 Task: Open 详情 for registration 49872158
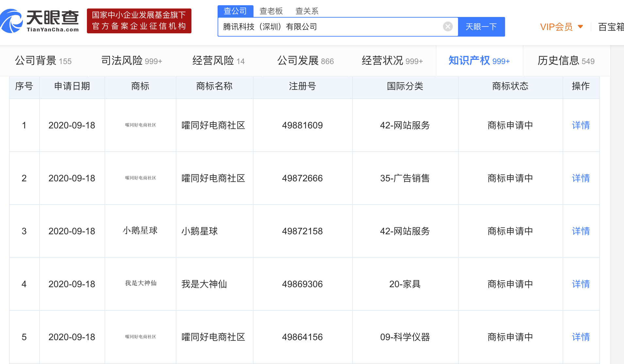tap(581, 231)
